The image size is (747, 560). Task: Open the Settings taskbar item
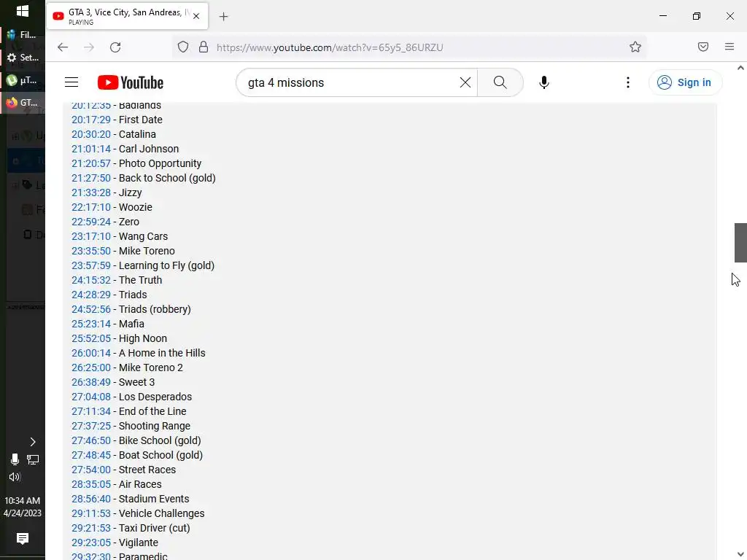coord(23,57)
